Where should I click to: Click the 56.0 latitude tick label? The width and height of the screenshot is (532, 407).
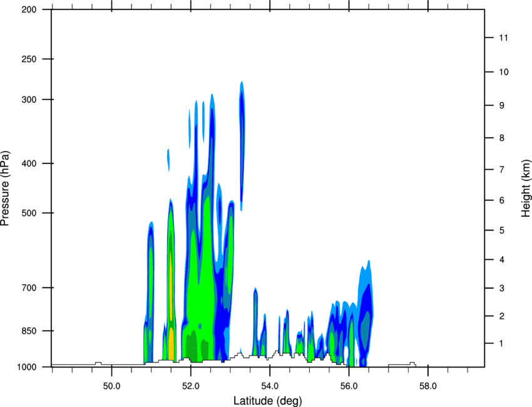click(349, 386)
